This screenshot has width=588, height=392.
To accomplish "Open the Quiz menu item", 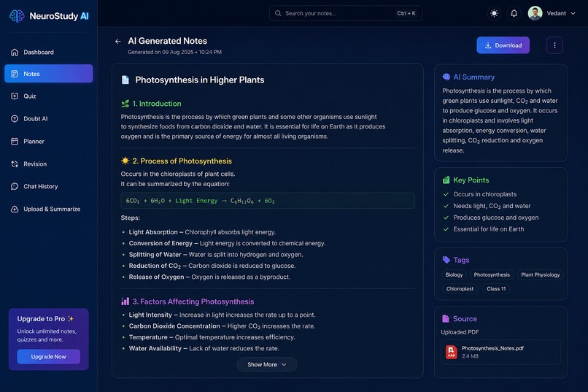I will (49, 96).
